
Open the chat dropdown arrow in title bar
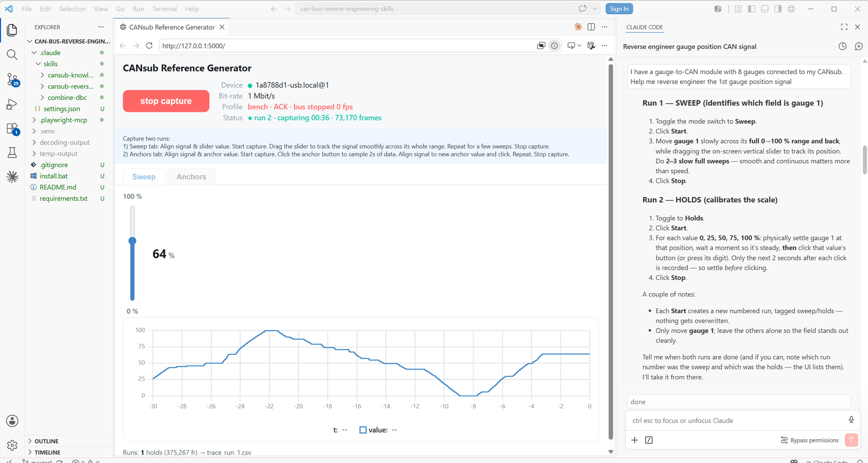pos(595,9)
